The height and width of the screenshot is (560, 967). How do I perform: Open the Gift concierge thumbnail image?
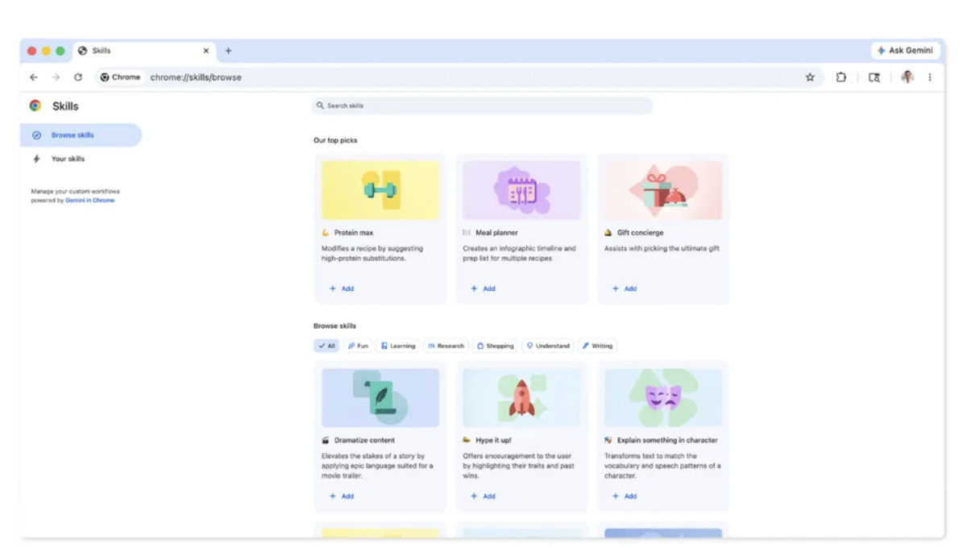(x=663, y=190)
